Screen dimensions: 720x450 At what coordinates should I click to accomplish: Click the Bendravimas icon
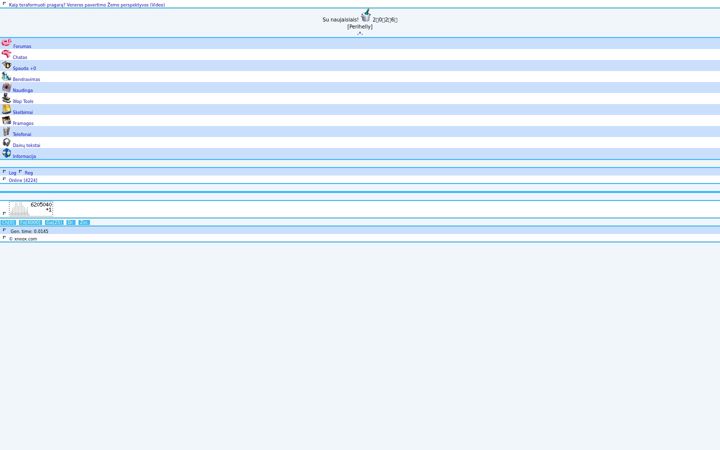coord(6,76)
